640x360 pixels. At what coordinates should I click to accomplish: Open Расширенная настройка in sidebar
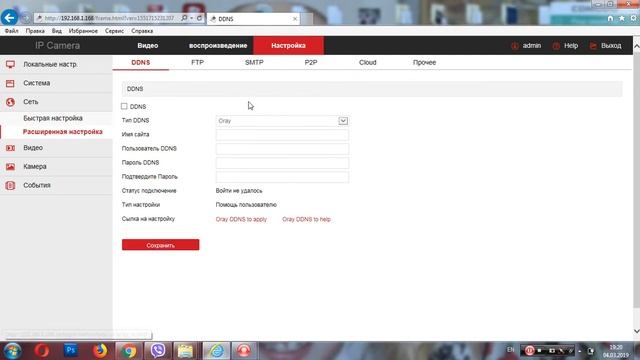(63, 132)
